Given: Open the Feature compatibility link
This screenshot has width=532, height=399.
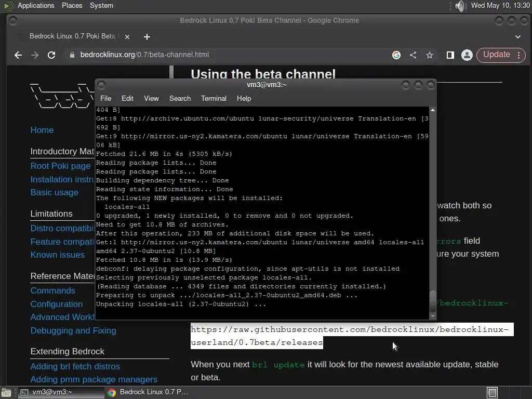Looking at the screenshot, I should 63,242.
